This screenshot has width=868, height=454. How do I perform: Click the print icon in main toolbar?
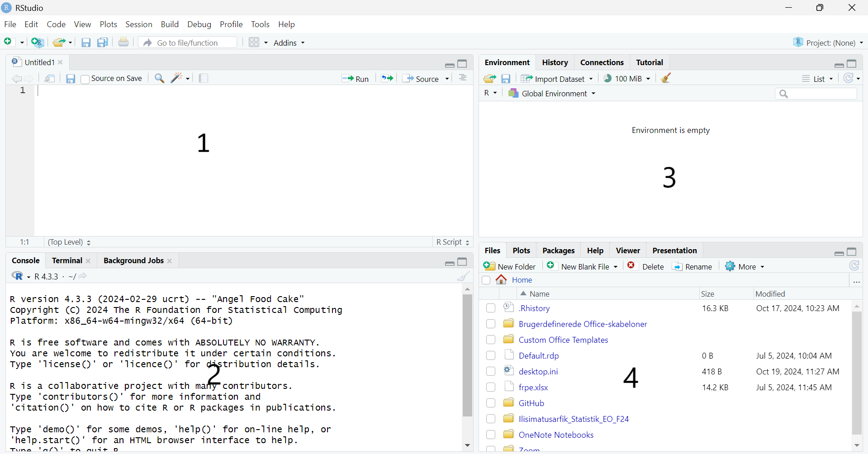pos(123,42)
